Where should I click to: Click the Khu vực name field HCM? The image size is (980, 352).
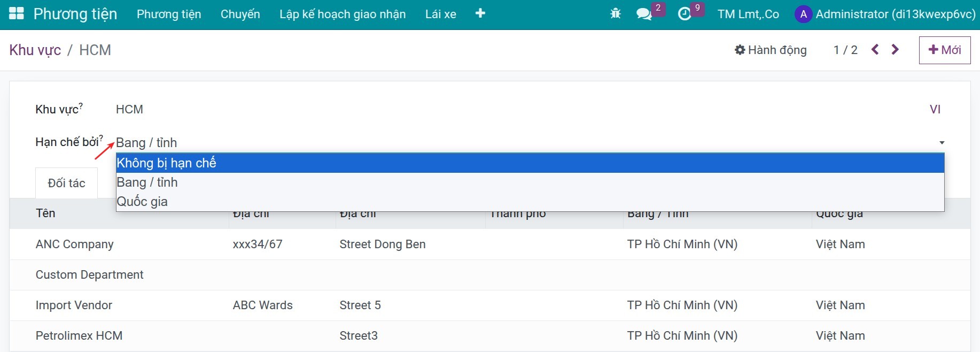tap(129, 110)
